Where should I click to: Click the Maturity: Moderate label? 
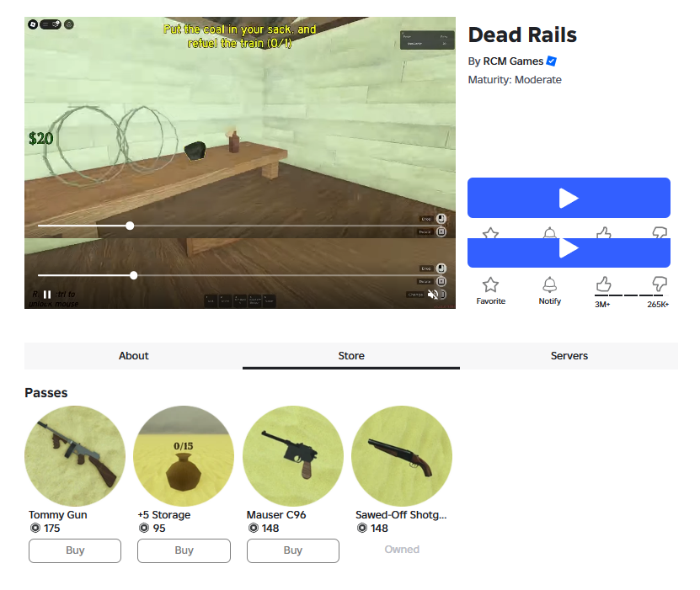(515, 80)
